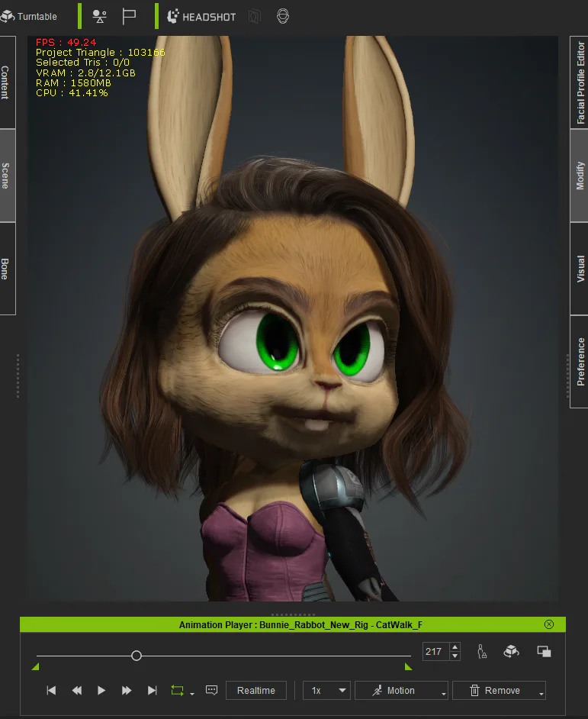The height and width of the screenshot is (719, 588).
Task: Click the character lock icon
Action: (x=482, y=651)
